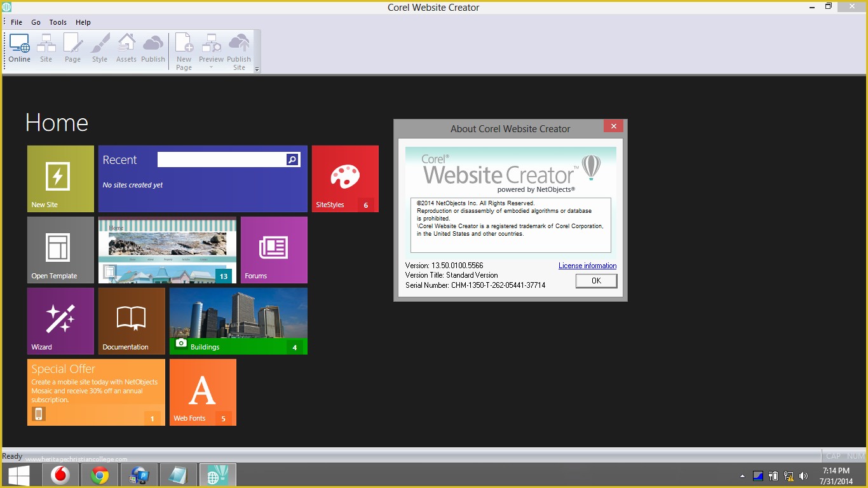
Task: Expand the Preview dropdown arrow
Action: [x=211, y=68]
